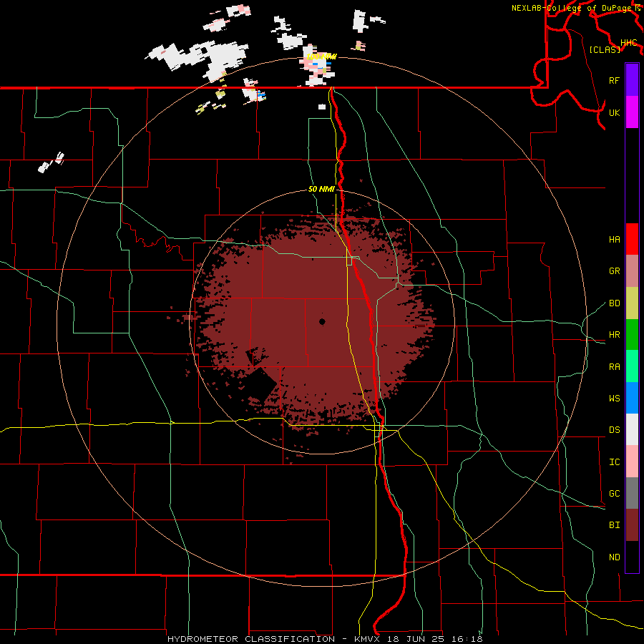Click the HA legend label

(614, 239)
